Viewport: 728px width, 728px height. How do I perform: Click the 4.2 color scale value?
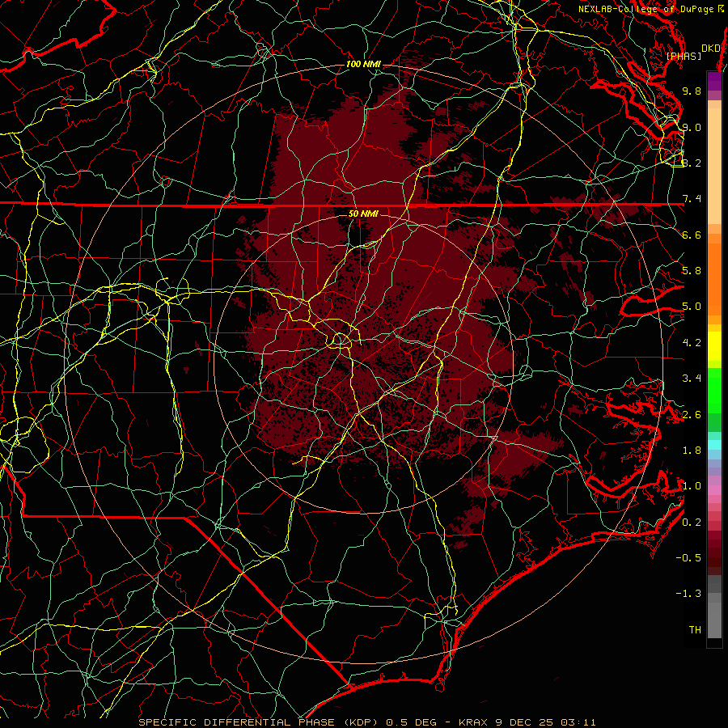pos(692,343)
